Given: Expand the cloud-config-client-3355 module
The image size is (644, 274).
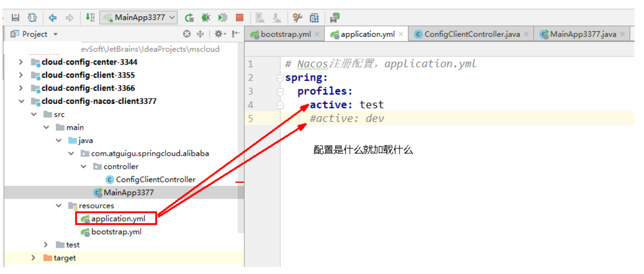Looking at the screenshot, I should tap(21, 75).
